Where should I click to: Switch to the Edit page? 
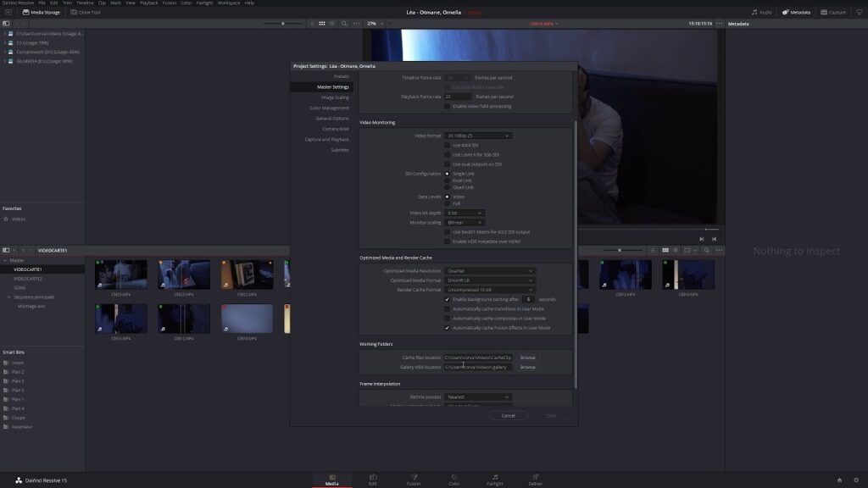coord(373,480)
